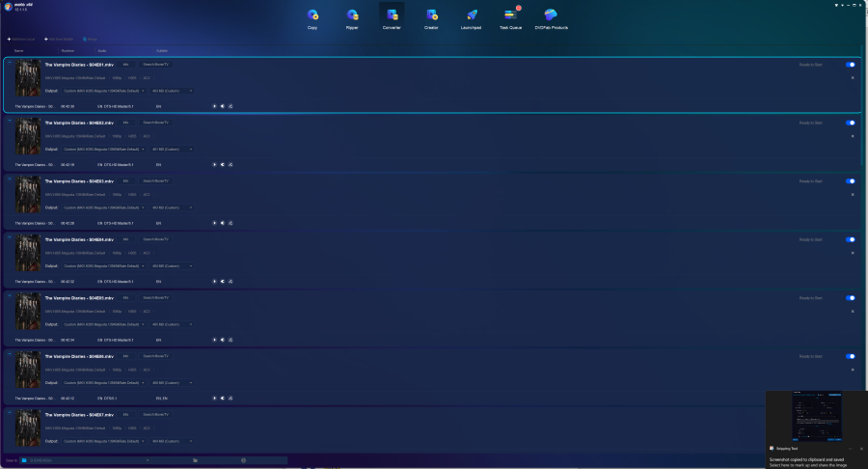Open Output profile dropdown for S04E01
The width and height of the screenshot is (868, 469).
point(103,91)
